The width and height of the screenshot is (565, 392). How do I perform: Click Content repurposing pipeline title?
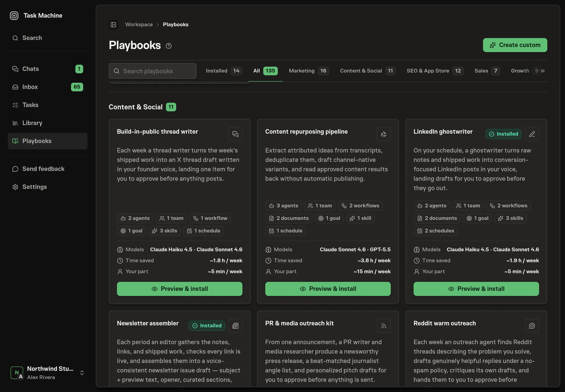pos(306,131)
